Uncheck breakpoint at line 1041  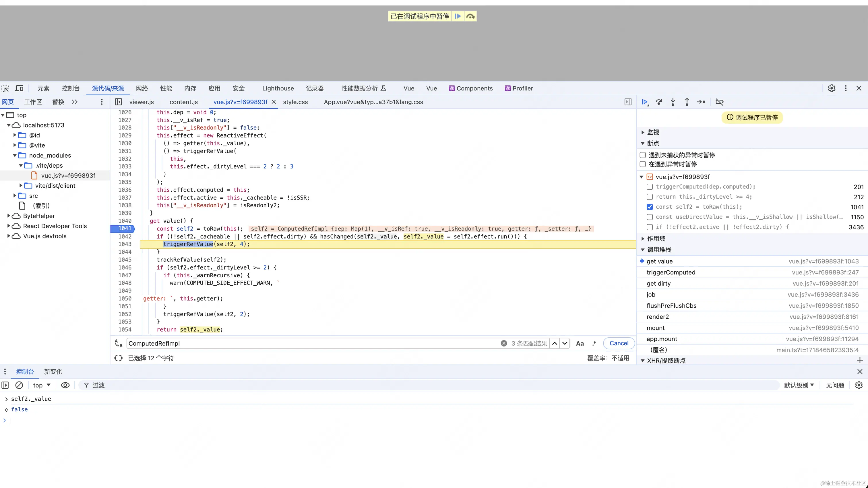650,207
